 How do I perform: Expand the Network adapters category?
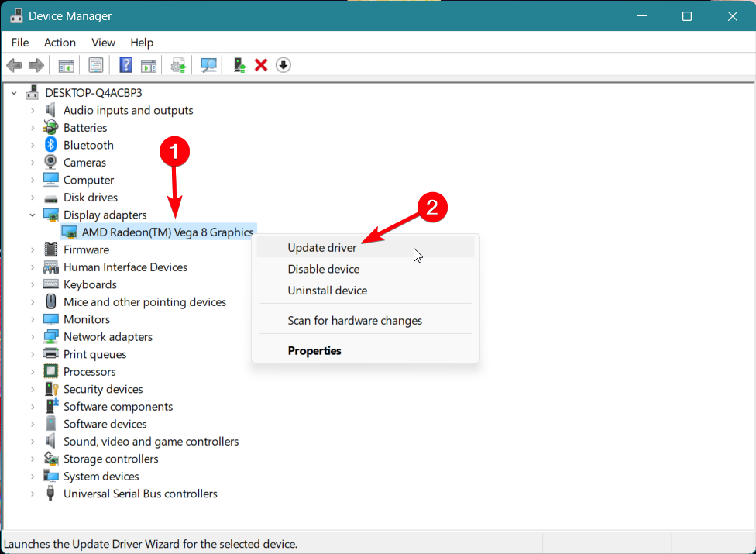33,337
